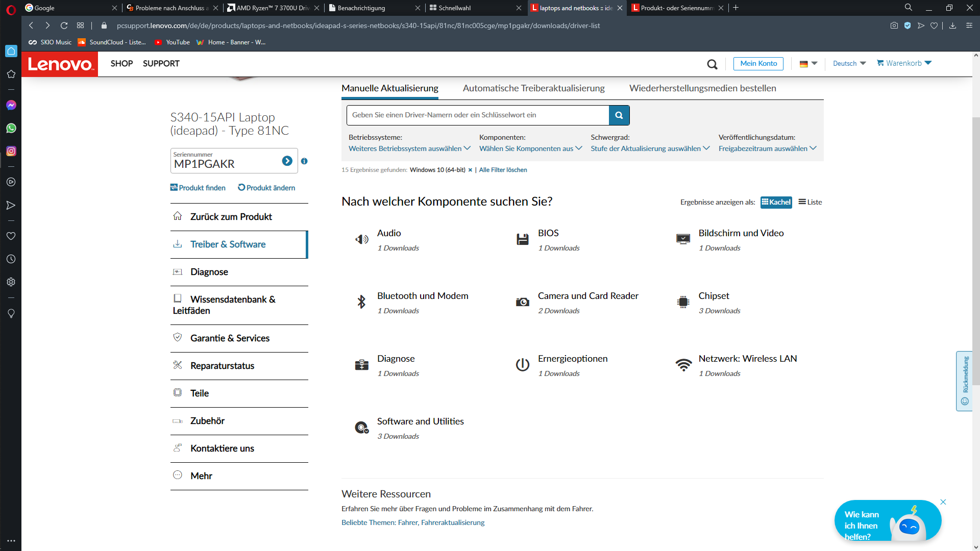Open the BIOS floppy disk icon
Viewport: 980px width, 551px height.
[522, 239]
